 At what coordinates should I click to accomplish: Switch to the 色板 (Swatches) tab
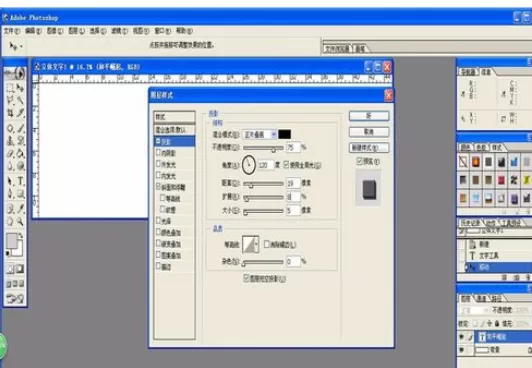coord(481,148)
